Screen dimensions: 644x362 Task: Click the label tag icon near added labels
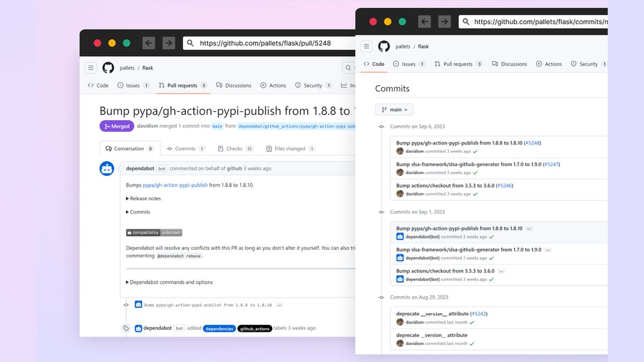click(127, 328)
